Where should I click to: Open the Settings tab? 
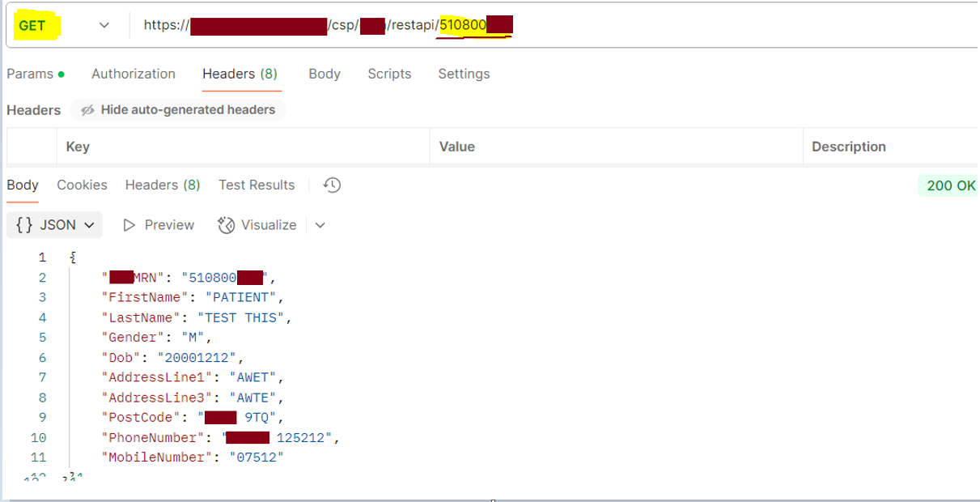click(464, 74)
